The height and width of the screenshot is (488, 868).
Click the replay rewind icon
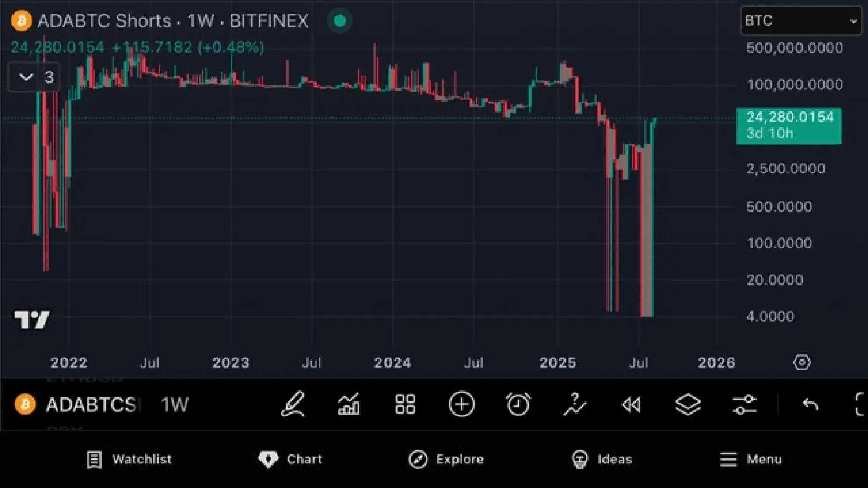[x=631, y=404]
